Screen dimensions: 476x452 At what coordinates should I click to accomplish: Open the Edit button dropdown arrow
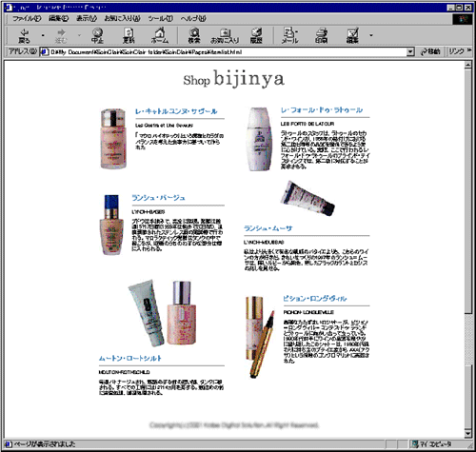click(371, 35)
